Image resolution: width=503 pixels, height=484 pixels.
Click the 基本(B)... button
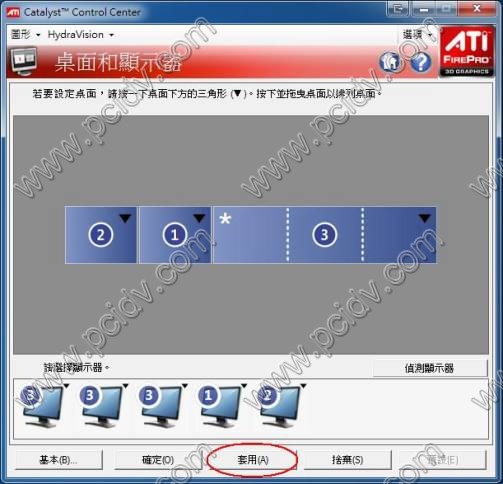click(59, 460)
